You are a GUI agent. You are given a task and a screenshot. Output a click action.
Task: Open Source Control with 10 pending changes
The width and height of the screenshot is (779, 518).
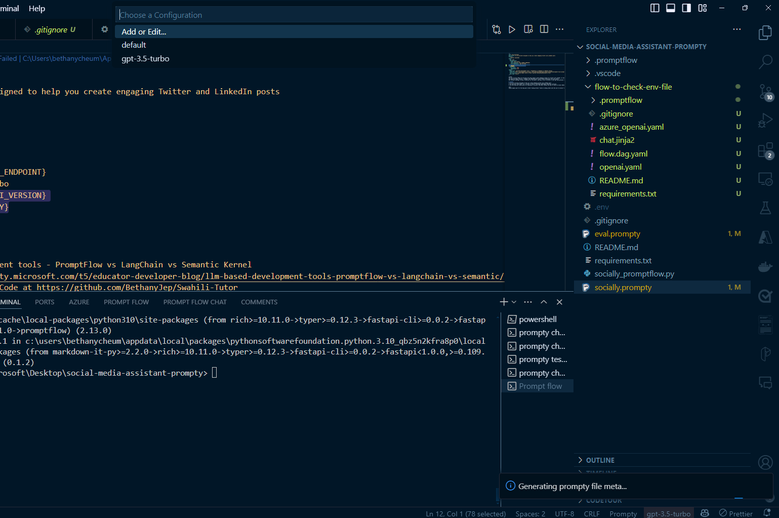(x=765, y=92)
